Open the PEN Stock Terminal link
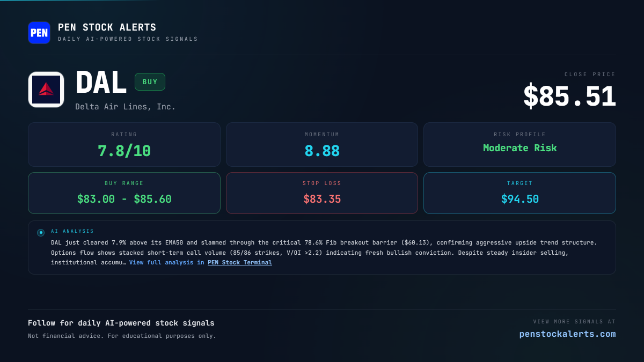 pyautogui.click(x=240, y=263)
